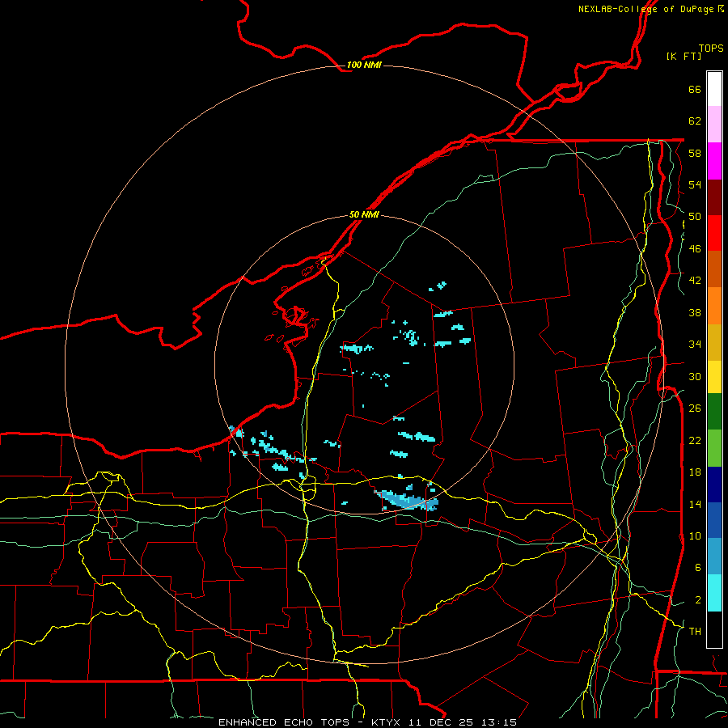728x728 pixels.
Task: Click the NEXLAB-College of DuPage credit text
Action: [646, 9]
